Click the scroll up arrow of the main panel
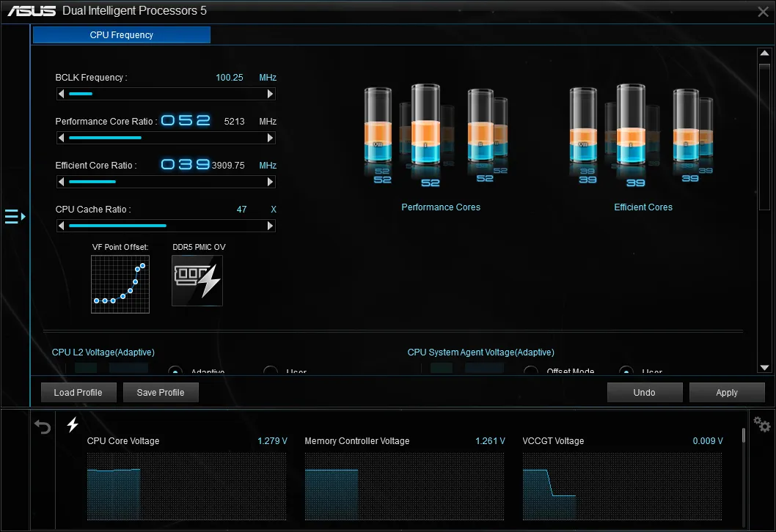Screen dimensions: 776x532 tap(764, 53)
